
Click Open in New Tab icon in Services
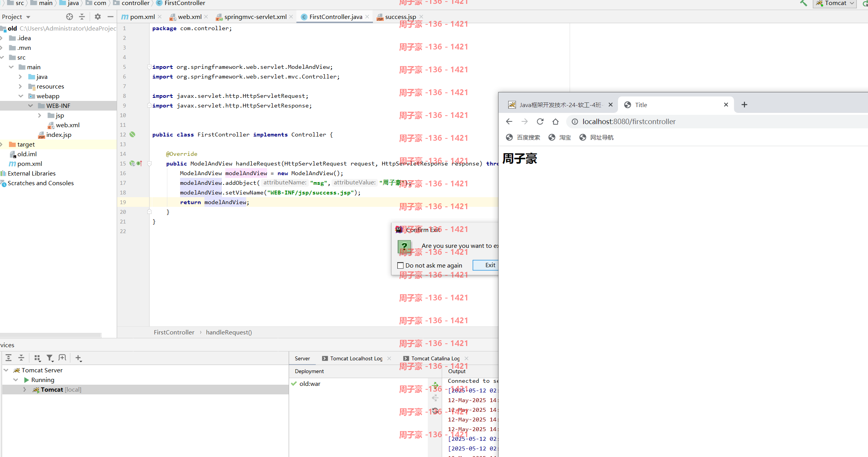[62, 358]
